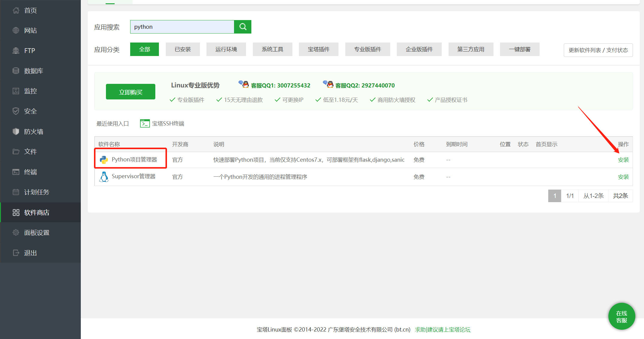The height and width of the screenshot is (339, 644).
Task: Select the 系统工具 category tab
Action: tap(273, 49)
